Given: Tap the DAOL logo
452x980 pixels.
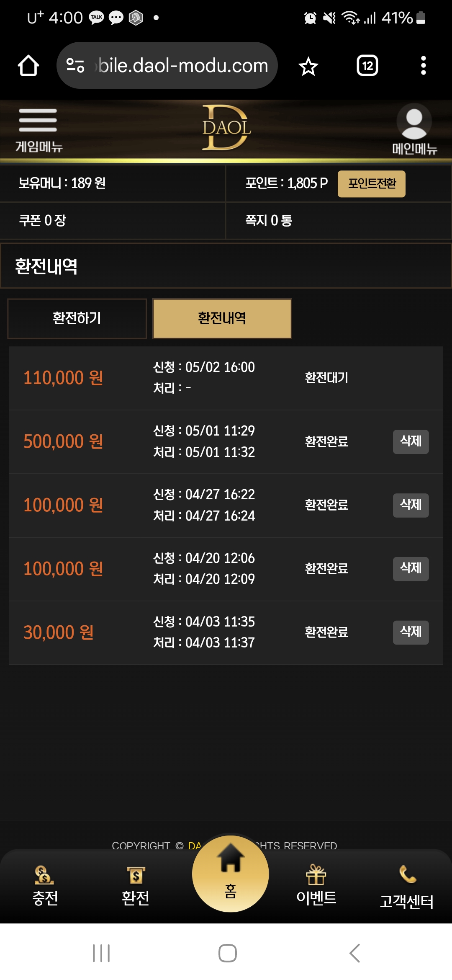Looking at the screenshot, I should [226, 128].
